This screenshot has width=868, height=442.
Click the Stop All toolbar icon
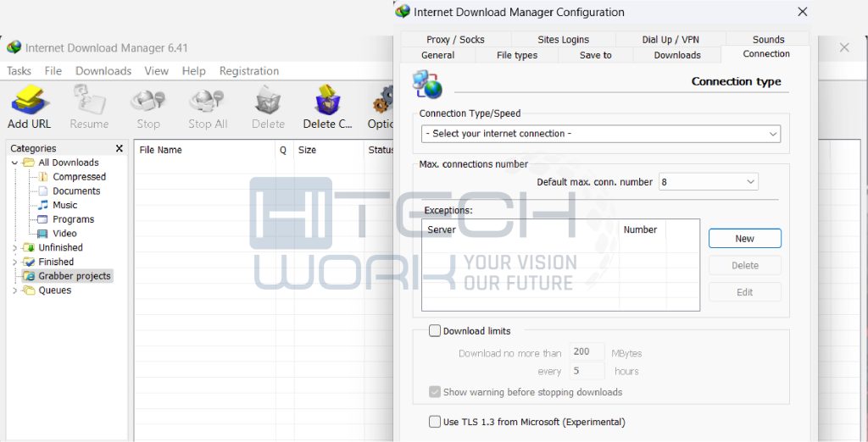(207, 102)
